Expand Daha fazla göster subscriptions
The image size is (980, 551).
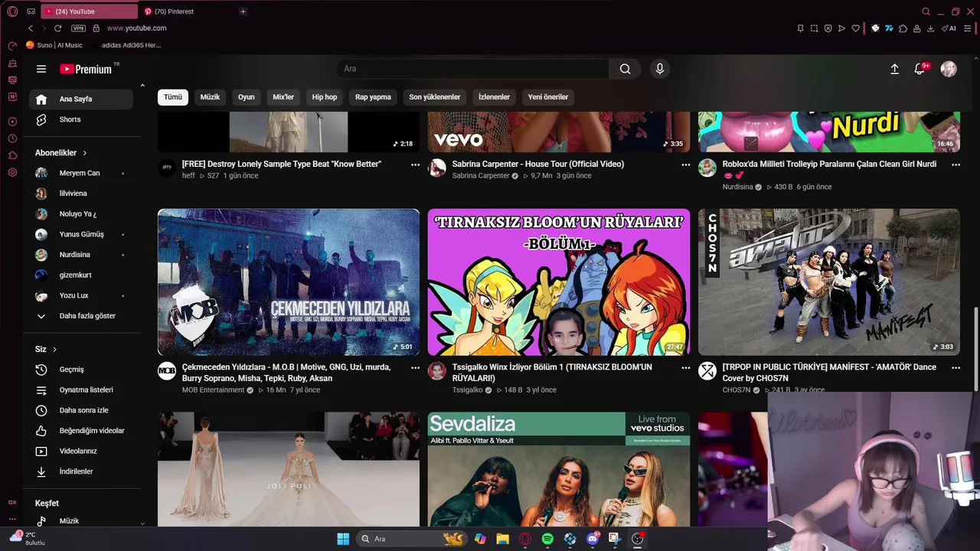[81, 316]
